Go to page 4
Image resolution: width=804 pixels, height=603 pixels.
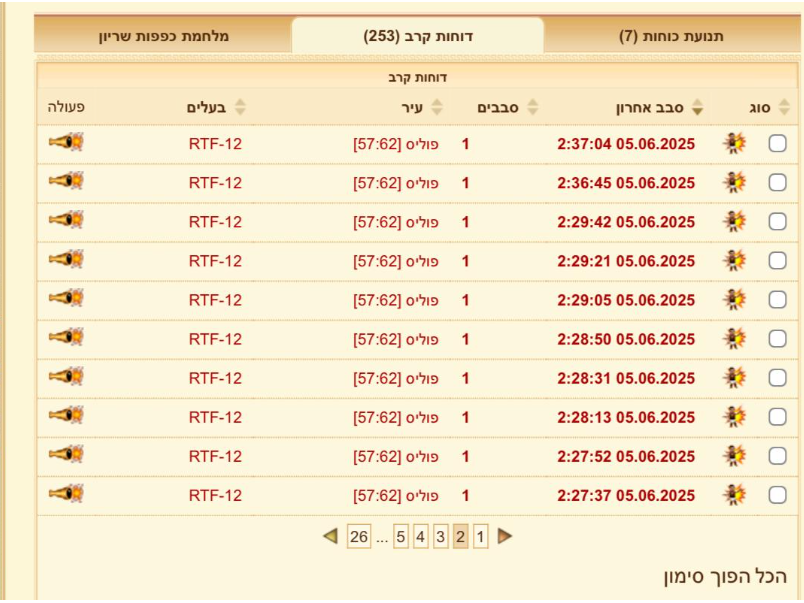[420, 537]
